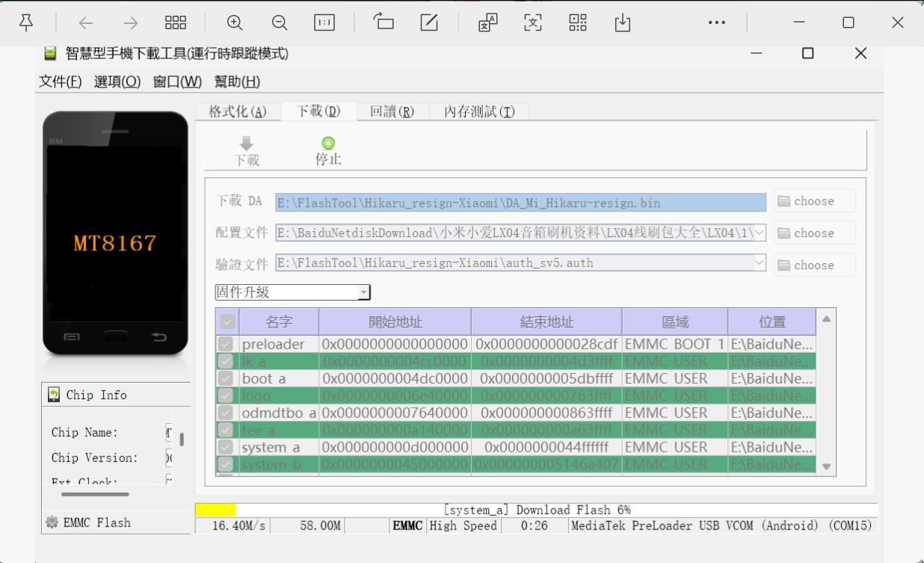Screen dimensions: 924x563
Task: Toggle the select-all checkbox in the partition header
Action: [x=227, y=321]
